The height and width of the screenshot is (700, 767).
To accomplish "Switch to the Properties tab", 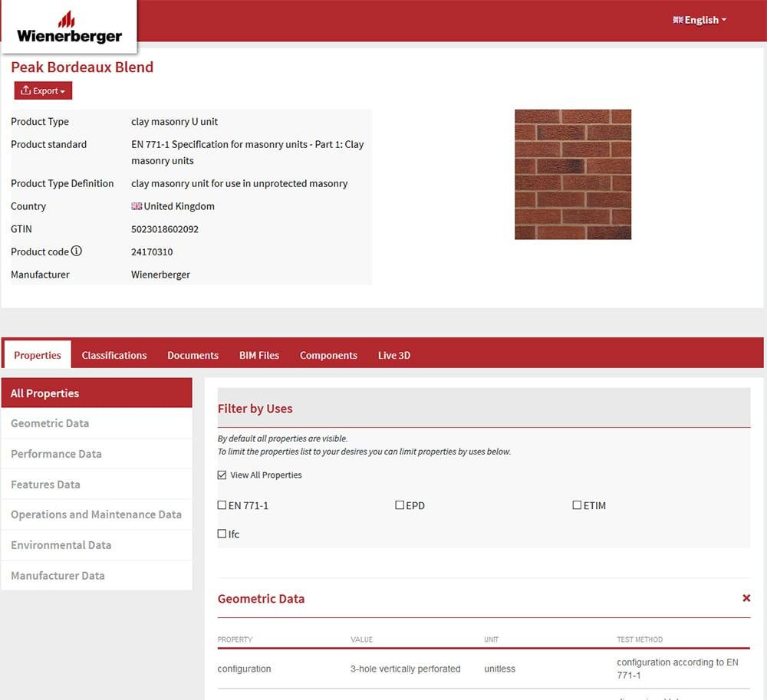I will click(38, 354).
